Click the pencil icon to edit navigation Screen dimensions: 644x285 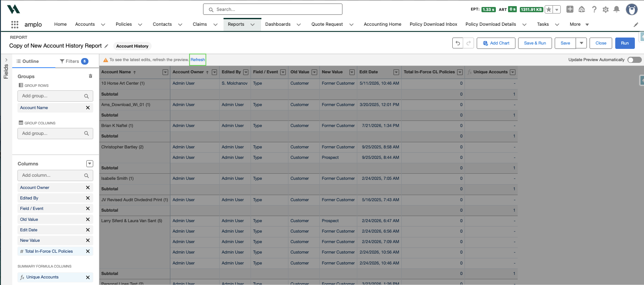636,24
